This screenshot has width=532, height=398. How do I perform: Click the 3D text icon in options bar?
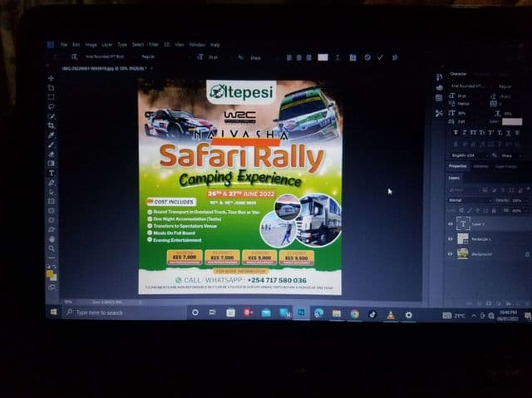click(x=395, y=57)
